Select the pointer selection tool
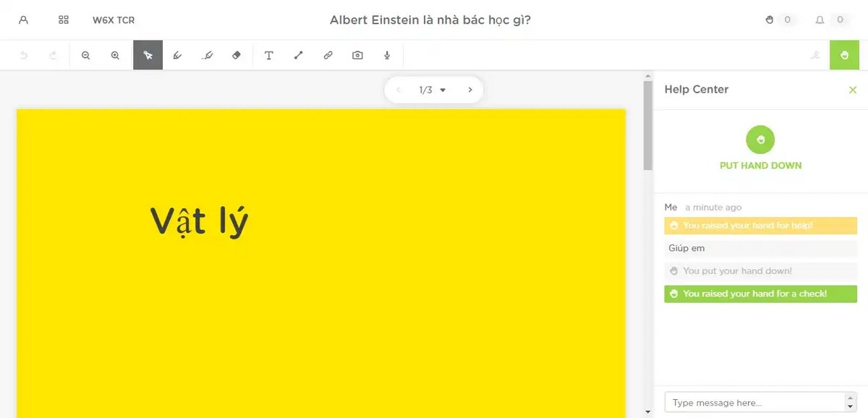This screenshot has height=418, width=868. pos(148,55)
